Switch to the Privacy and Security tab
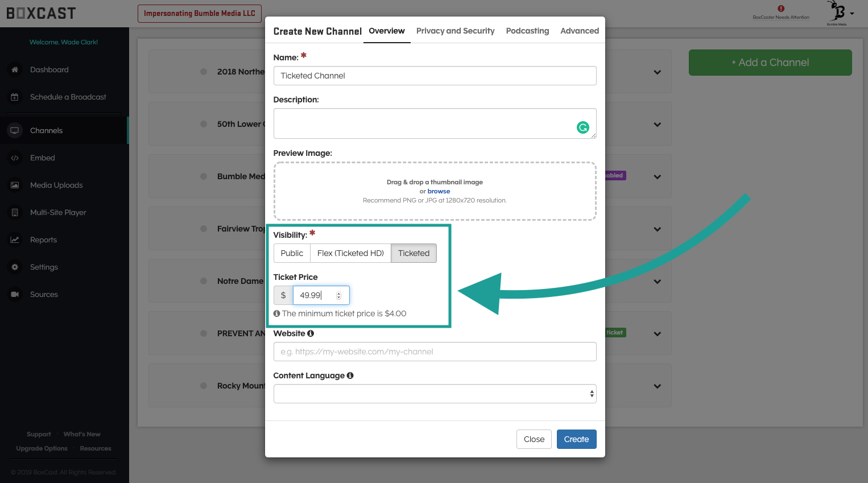 [x=455, y=31]
